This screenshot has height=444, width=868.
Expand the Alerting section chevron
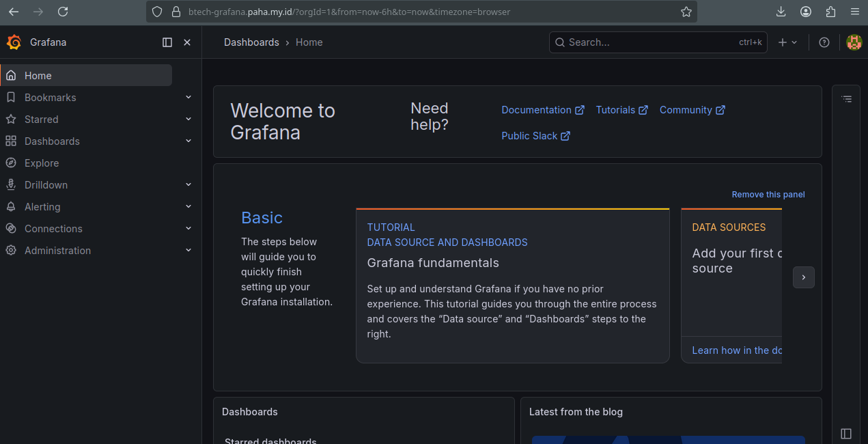(x=188, y=206)
